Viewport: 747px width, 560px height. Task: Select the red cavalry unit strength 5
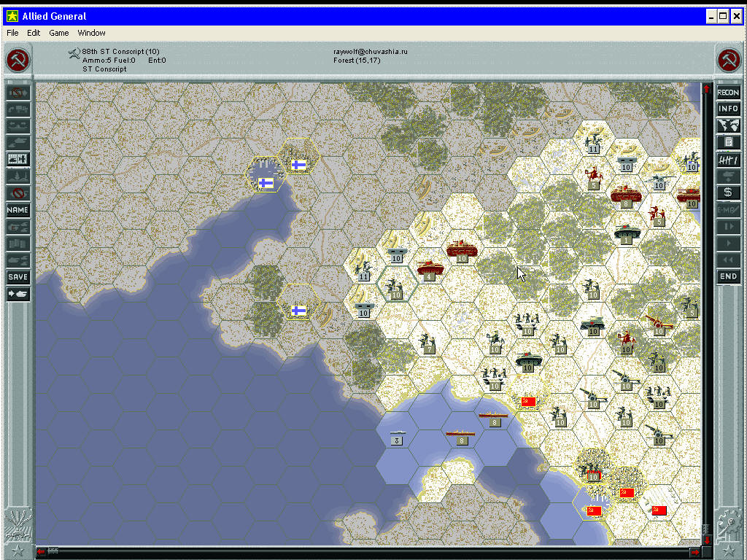593,178
